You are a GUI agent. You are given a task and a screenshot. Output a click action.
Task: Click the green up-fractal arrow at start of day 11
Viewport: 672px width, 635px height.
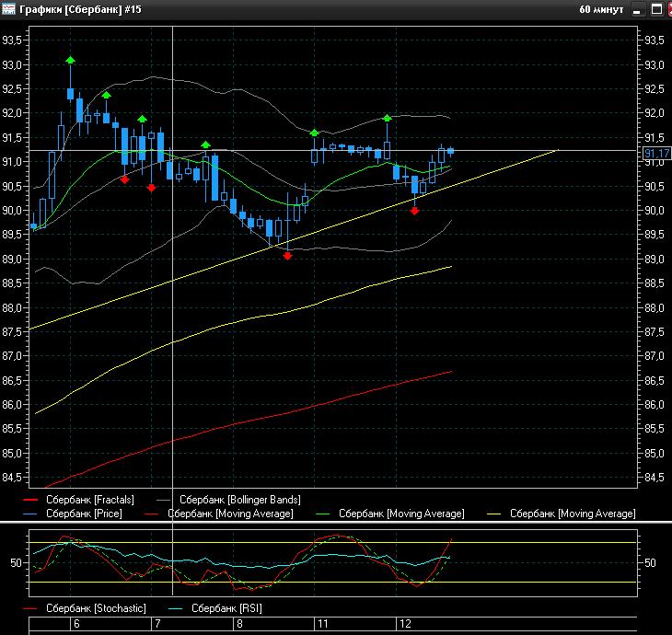[x=314, y=133]
